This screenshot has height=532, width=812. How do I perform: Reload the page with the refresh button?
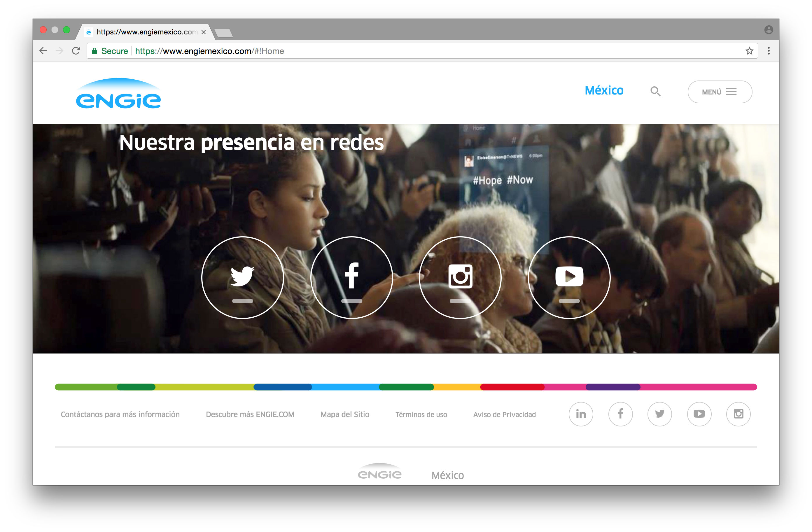76,51
